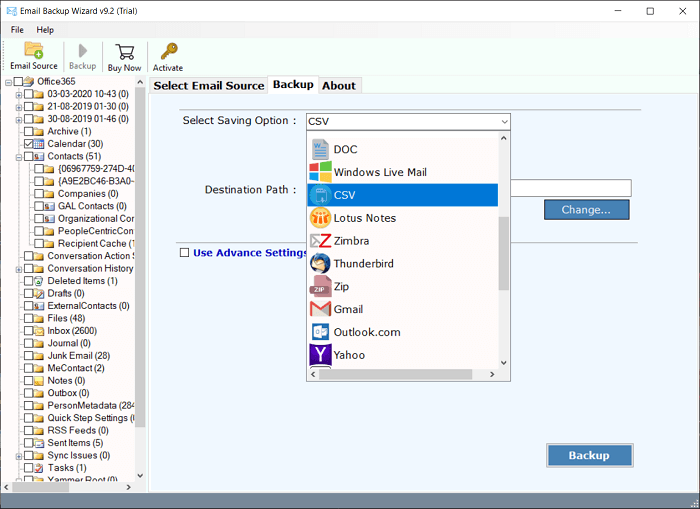This screenshot has width=700, height=509.
Task: Collapse the Contacts (51) node
Action: [18, 157]
